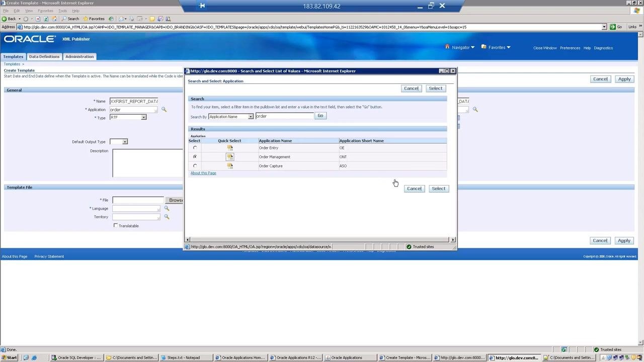Click top Select button in popup
This screenshot has height=362, width=644.
point(435,88)
